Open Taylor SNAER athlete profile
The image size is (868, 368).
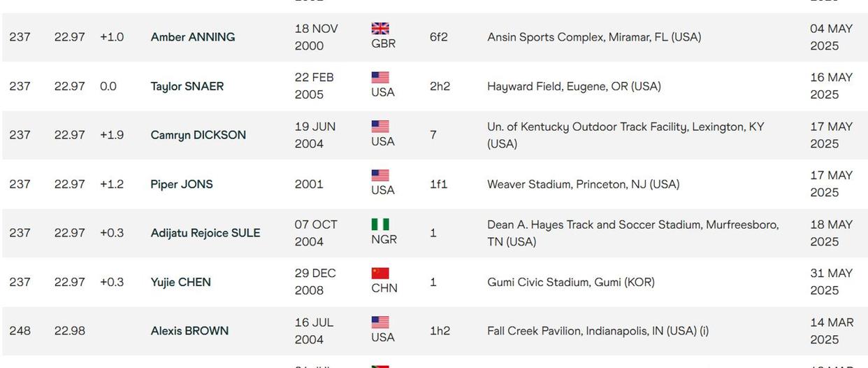pyautogui.click(x=187, y=86)
